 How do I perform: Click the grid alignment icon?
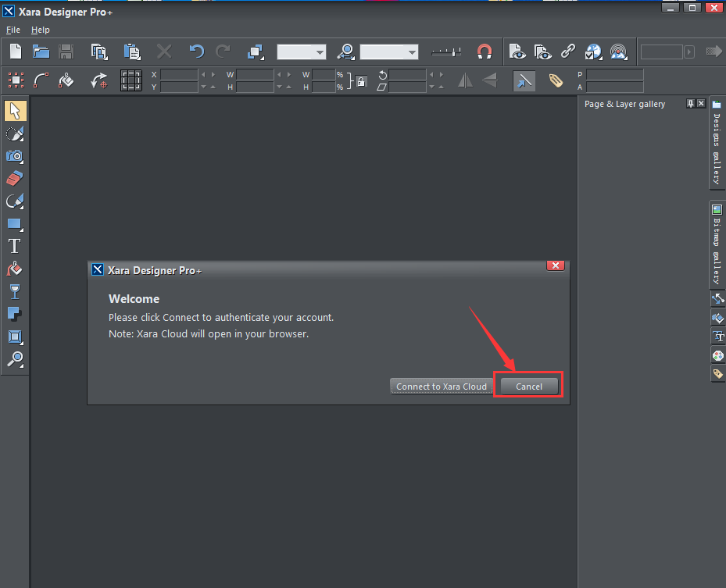pos(131,80)
